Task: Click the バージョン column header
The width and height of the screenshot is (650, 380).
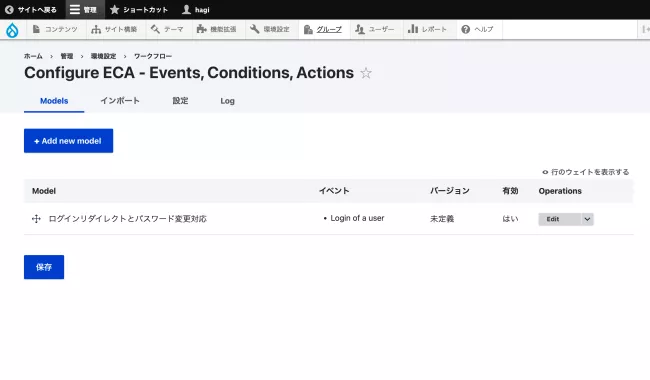Action: pyautogui.click(x=450, y=191)
